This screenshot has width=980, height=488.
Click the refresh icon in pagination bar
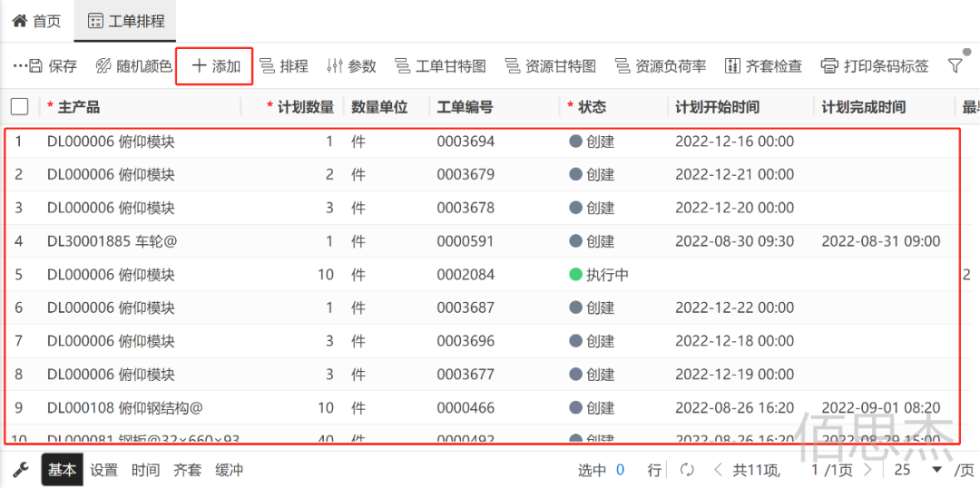pyautogui.click(x=687, y=470)
